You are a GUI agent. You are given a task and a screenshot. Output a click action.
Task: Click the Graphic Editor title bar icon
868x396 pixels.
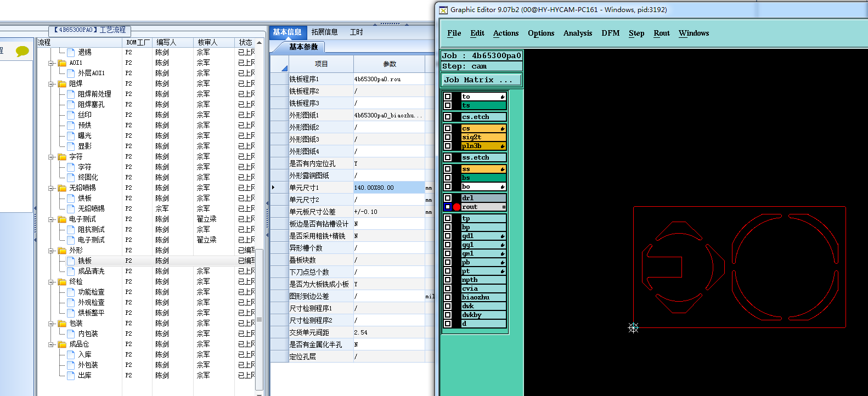444,10
